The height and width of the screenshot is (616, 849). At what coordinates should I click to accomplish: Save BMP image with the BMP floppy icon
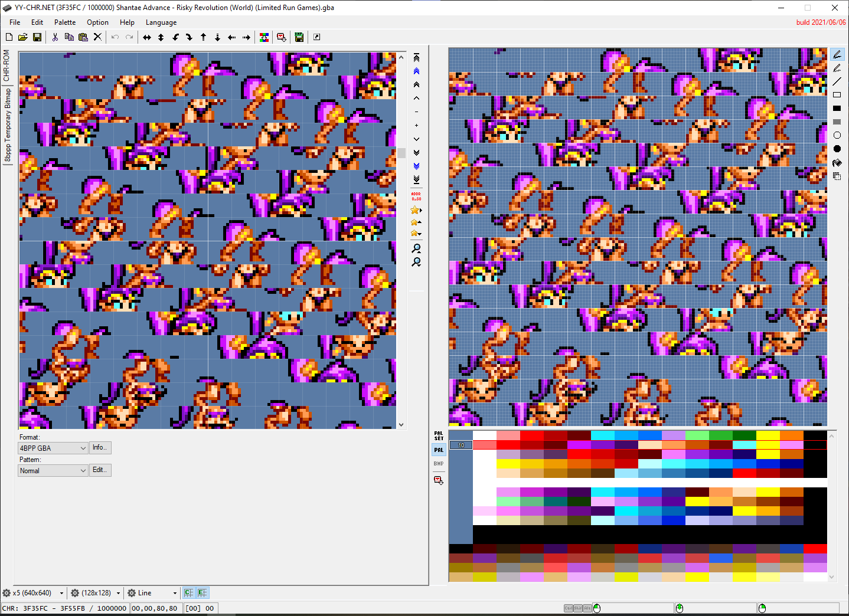pos(299,37)
